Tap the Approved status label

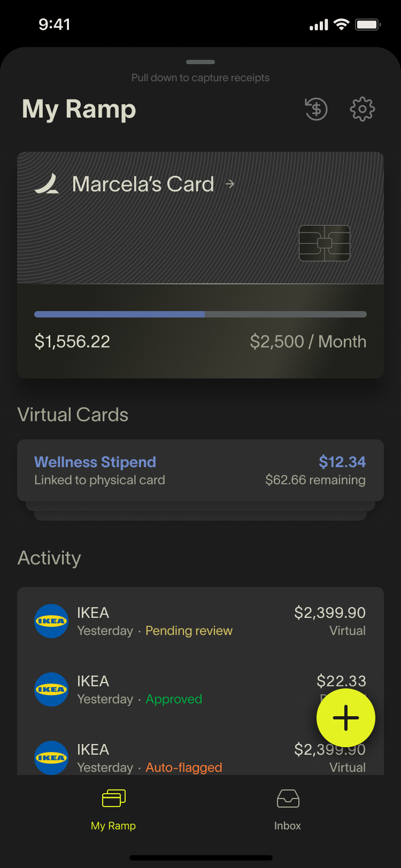[174, 699]
